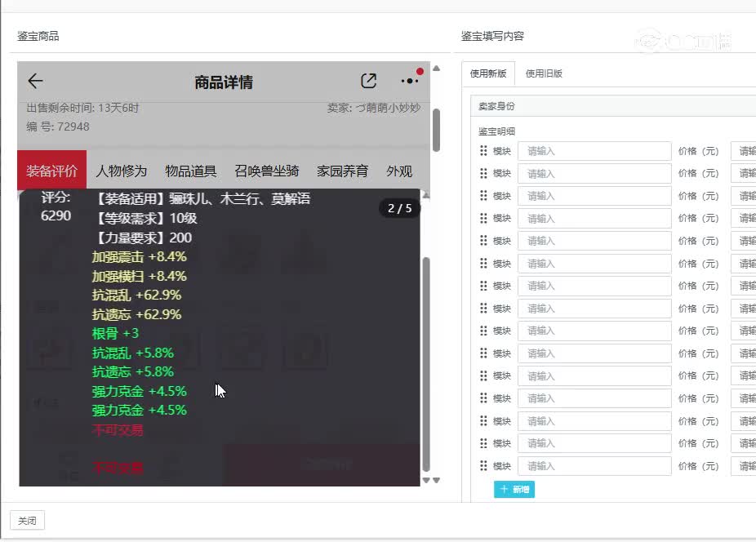Viewport: 756px width, 542px height.
Task: Expand the 卖家身份 section header
Action: (x=613, y=106)
